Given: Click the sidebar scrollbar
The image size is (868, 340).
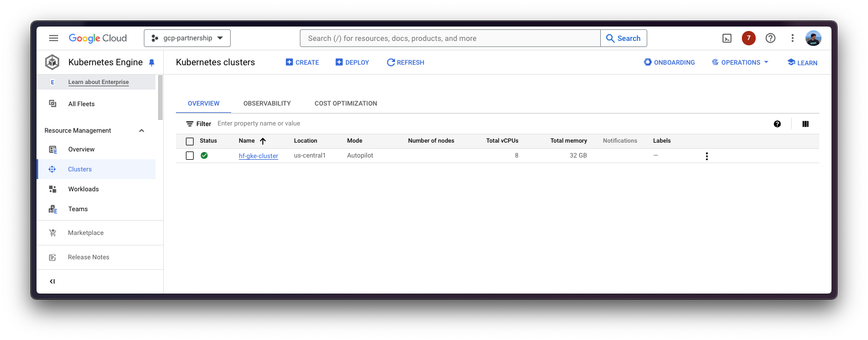Looking at the screenshot, I should pyautogui.click(x=160, y=97).
